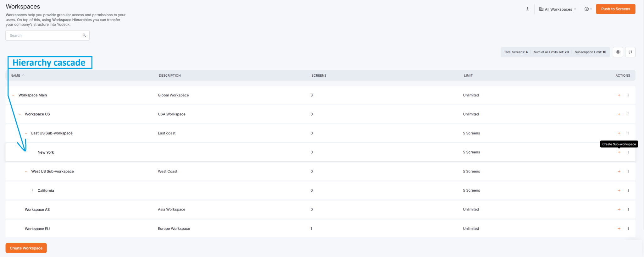644x257 pixels.
Task: Open more options for West US Sub-workspace
Action: [628, 172]
